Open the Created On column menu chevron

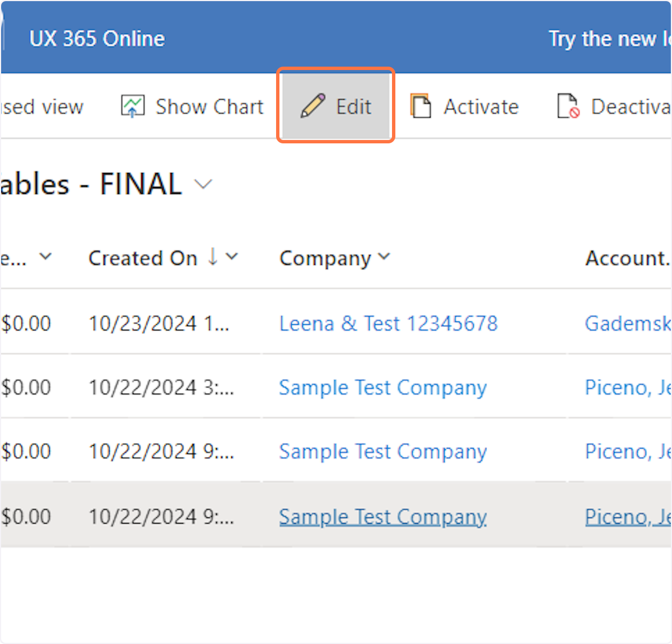pos(232,257)
